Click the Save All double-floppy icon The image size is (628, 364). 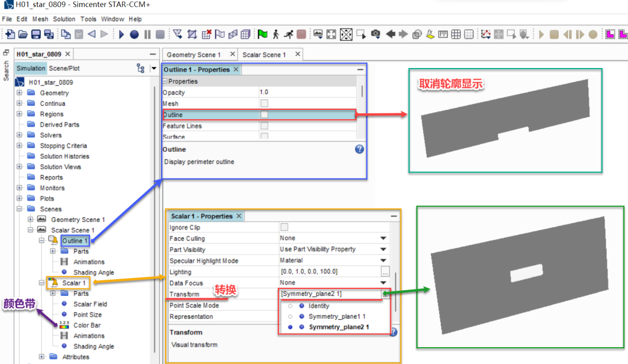(49, 34)
